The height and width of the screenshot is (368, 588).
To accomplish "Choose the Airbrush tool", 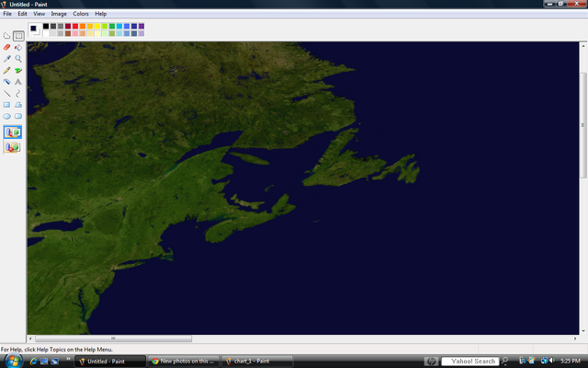I will (x=6, y=82).
